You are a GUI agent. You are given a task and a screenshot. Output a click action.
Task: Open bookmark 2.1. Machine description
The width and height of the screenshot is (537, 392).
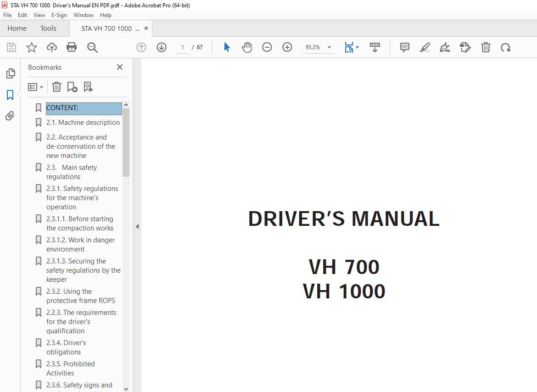[x=83, y=123]
